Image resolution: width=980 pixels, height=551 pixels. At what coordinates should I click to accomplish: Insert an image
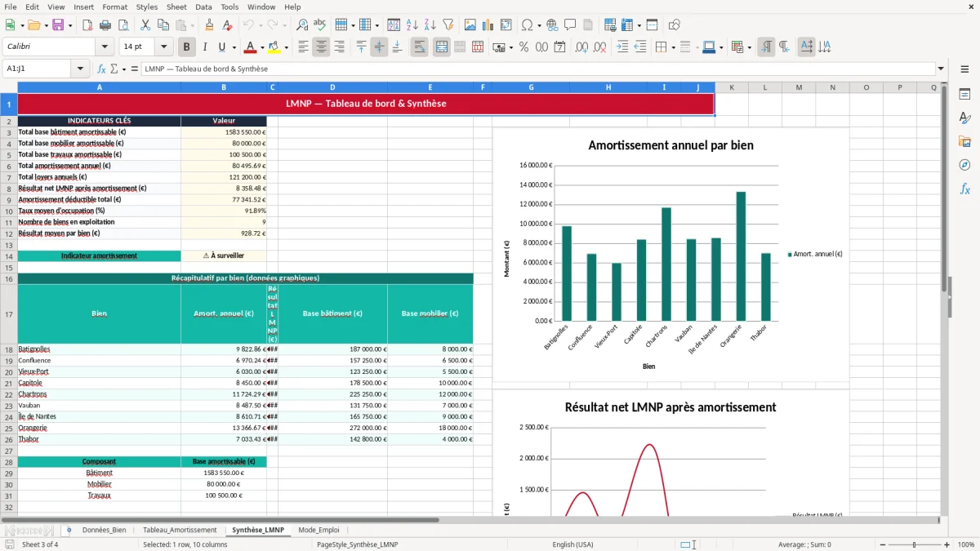pyautogui.click(x=470, y=25)
